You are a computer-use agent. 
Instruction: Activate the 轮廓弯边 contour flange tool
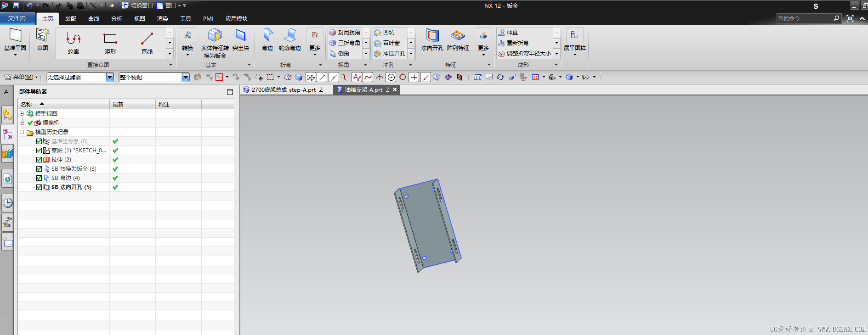coord(290,39)
